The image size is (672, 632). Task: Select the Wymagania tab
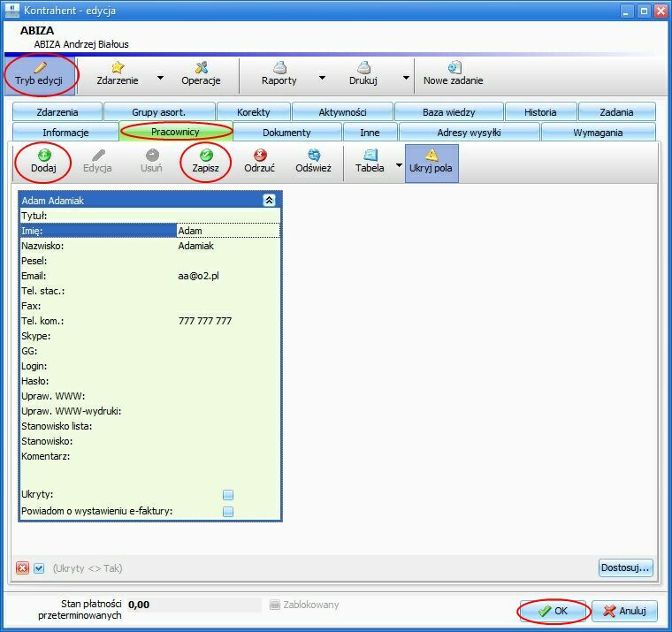click(x=599, y=133)
